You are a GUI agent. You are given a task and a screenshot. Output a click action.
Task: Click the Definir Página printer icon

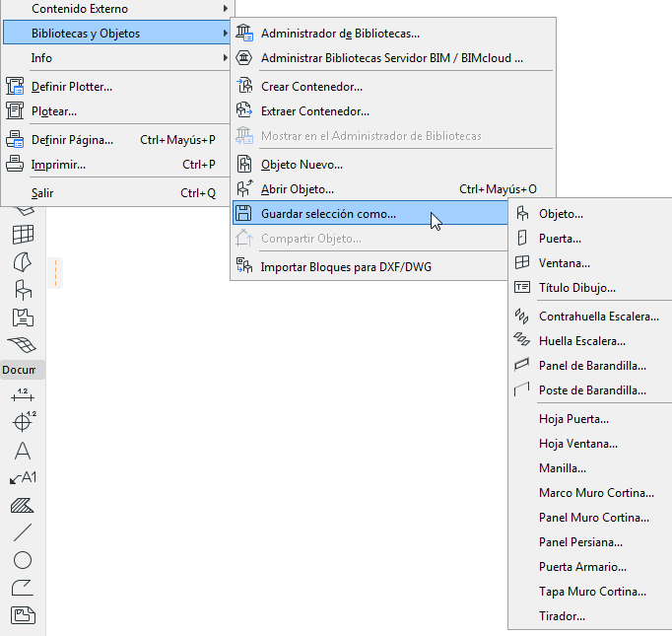pos(15,139)
